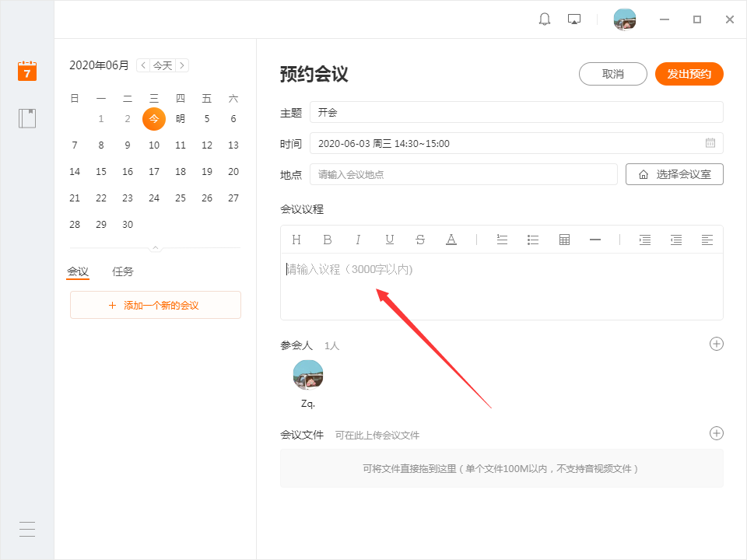Toggle bold formatting in agenda editor

pyautogui.click(x=328, y=240)
